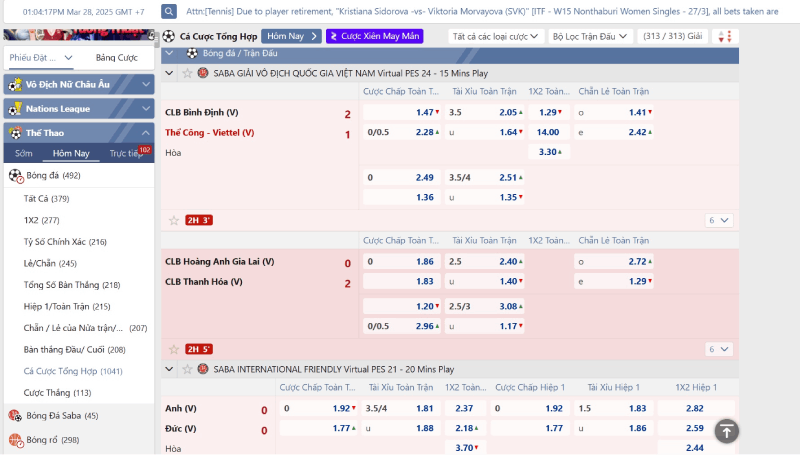Image resolution: width=800 pixels, height=455 pixels.
Task: Bet Anh 1X2 full-time odds 2.37
Action: tap(464, 409)
